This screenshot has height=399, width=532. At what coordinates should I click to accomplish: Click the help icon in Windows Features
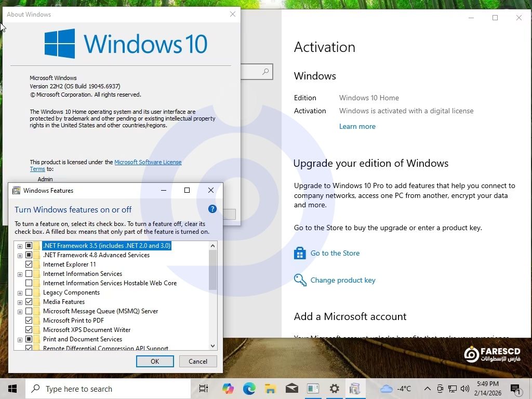[x=212, y=209]
